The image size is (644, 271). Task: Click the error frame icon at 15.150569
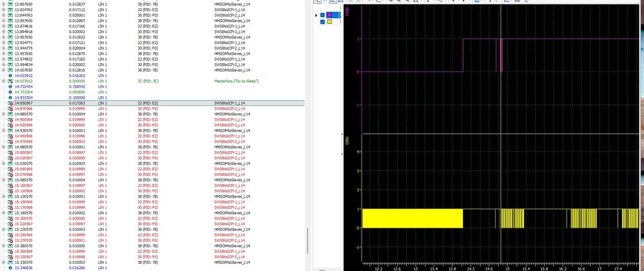(x=10, y=202)
